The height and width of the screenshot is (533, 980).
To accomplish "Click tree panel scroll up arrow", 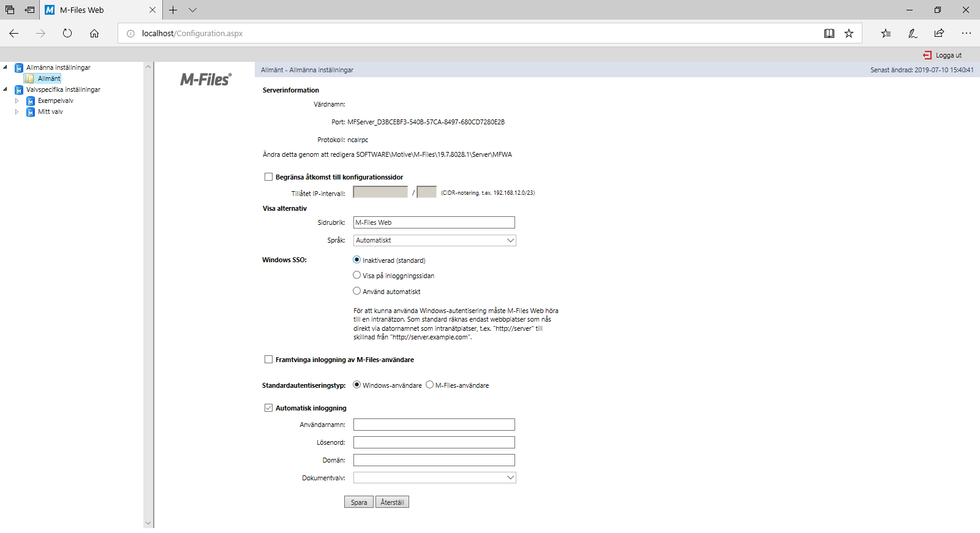I will pyautogui.click(x=148, y=66).
